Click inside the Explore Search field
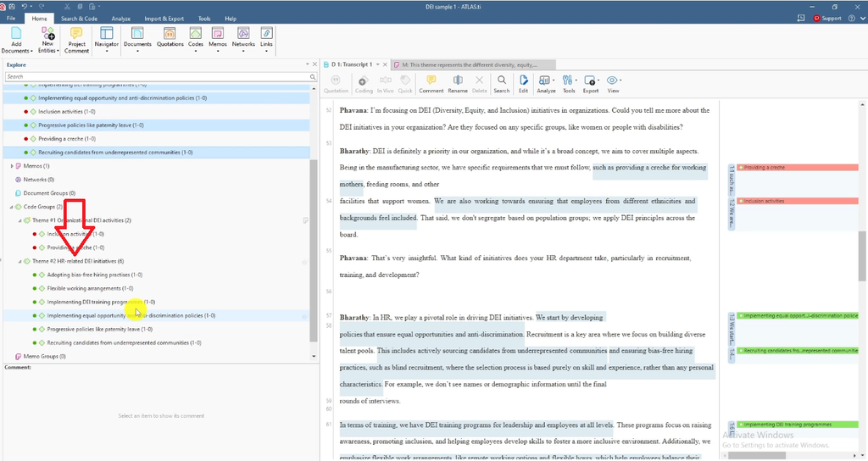868x461 pixels. [x=157, y=77]
